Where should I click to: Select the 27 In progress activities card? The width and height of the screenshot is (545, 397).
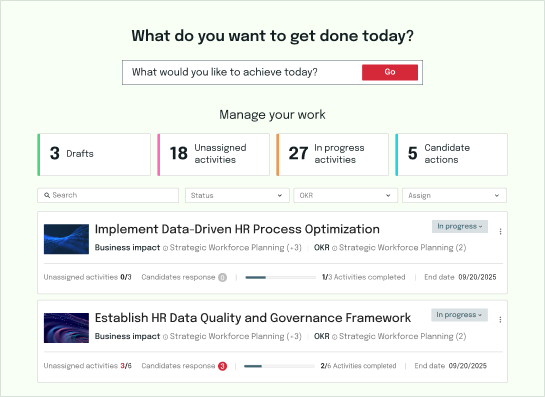point(333,155)
